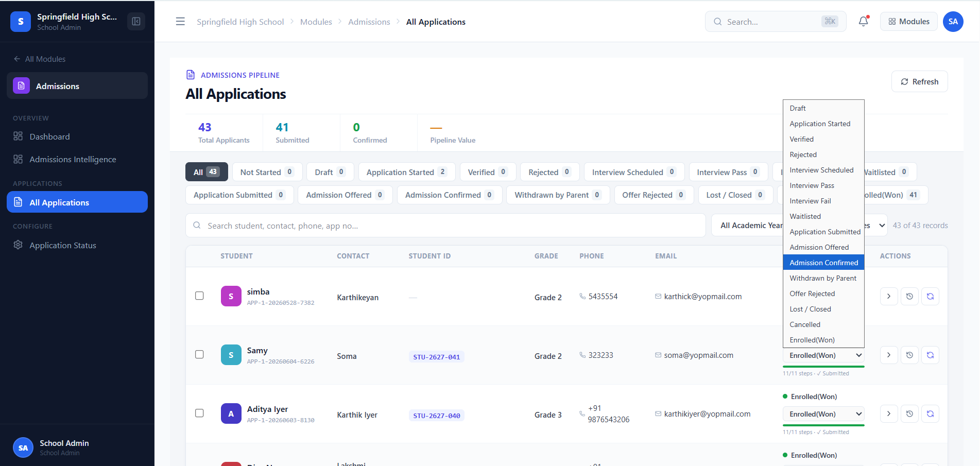Viewport: 980px width, 466px height.
Task: View history icon for simba row
Action: tap(909, 297)
